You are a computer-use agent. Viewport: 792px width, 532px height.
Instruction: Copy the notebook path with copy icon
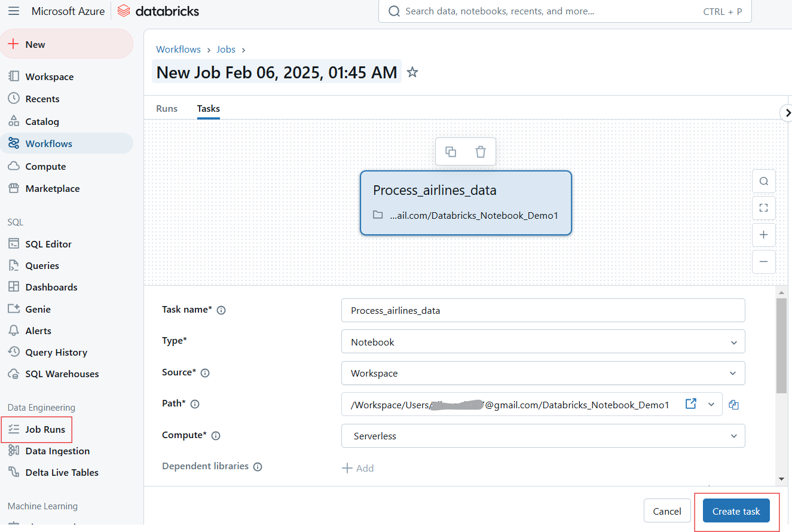coord(734,405)
